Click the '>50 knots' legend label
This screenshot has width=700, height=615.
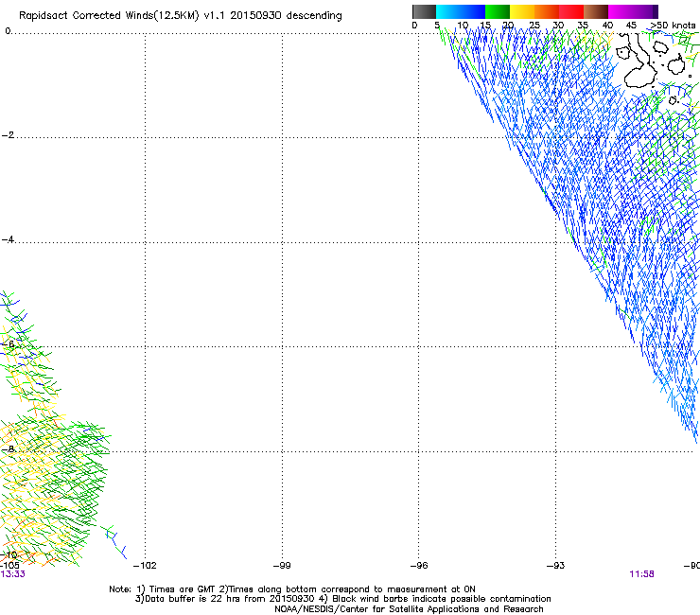[673, 26]
